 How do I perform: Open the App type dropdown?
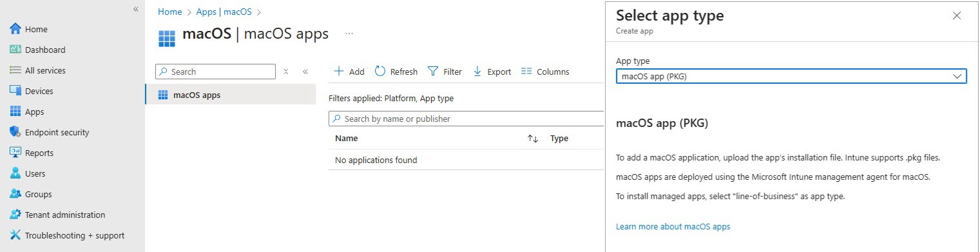pyautogui.click(x=791, y=76)
